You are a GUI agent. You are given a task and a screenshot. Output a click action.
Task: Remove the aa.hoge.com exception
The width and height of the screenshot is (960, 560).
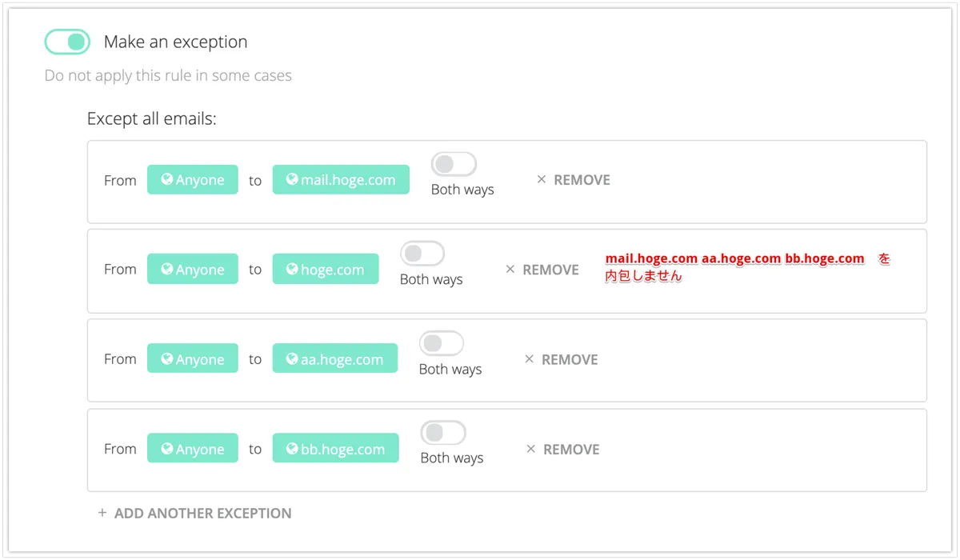click(561, 360)
